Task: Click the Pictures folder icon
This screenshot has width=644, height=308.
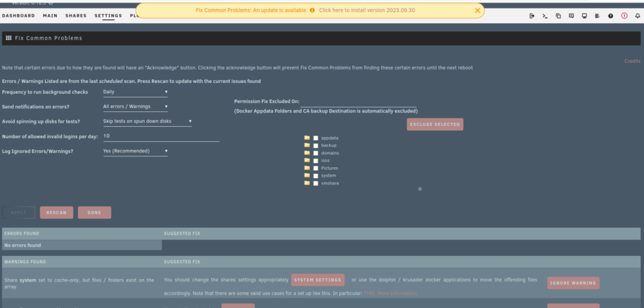Action: (307, 168)
